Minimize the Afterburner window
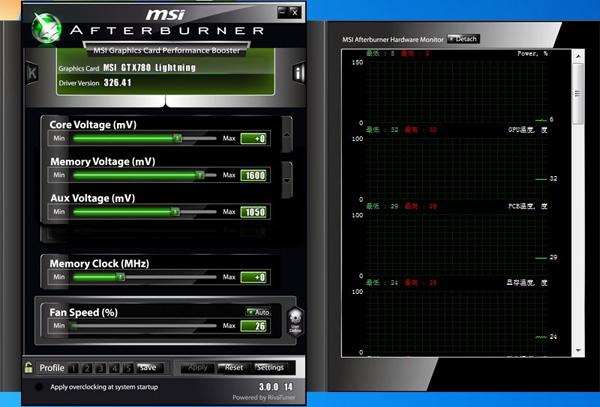The height and width of the screenshot is (407, 600). pos(283,12)
